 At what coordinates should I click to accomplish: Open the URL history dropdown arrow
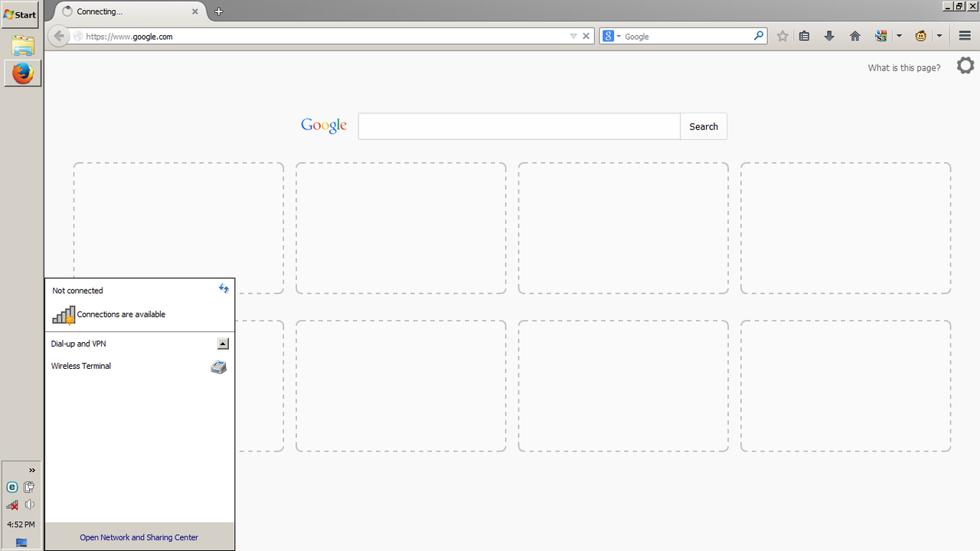pos(573,36)
